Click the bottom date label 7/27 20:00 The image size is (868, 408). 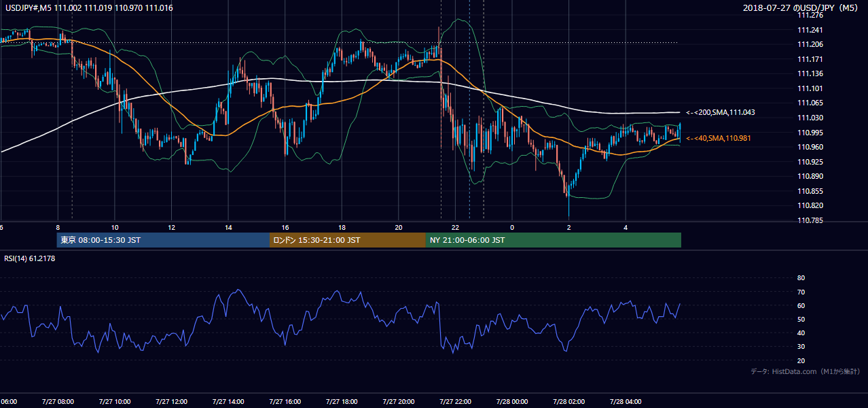[398, 401]
